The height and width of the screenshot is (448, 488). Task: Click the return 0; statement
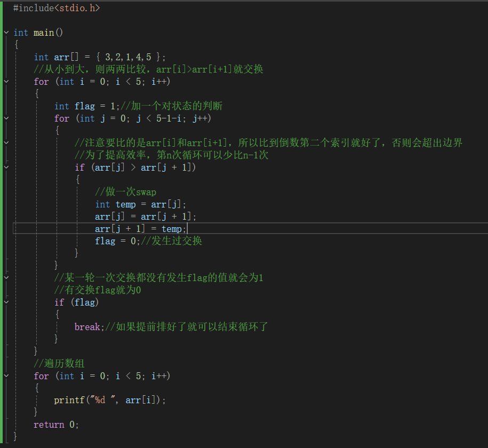click(x=57, y=425)
